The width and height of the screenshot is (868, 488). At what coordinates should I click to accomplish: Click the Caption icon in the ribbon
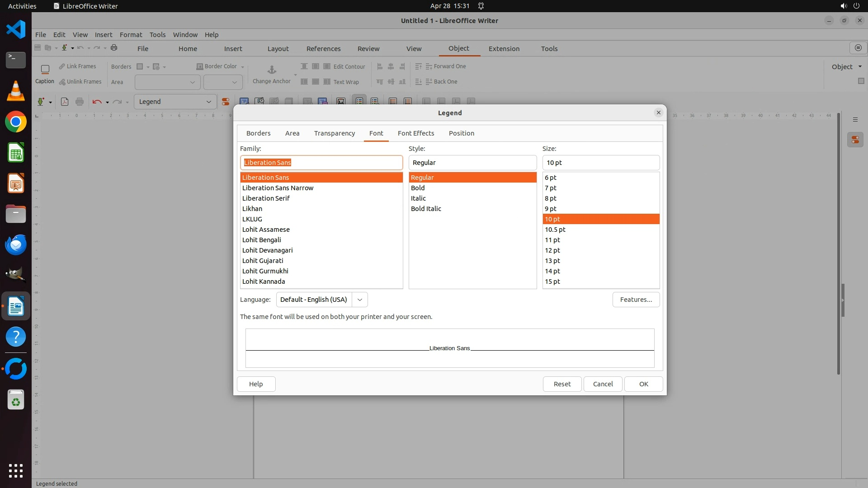[x=45, y=69]
